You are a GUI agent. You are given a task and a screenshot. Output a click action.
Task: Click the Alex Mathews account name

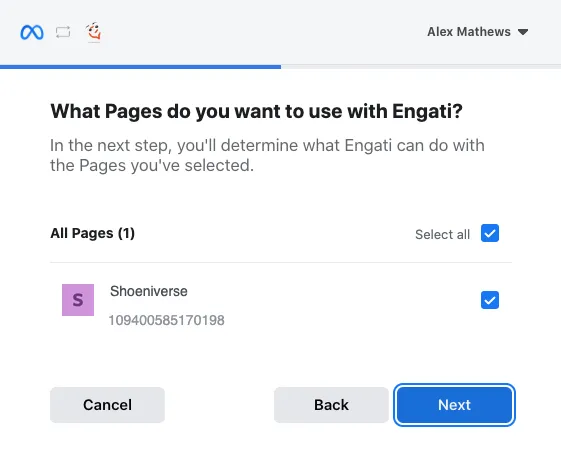(469, 32)
